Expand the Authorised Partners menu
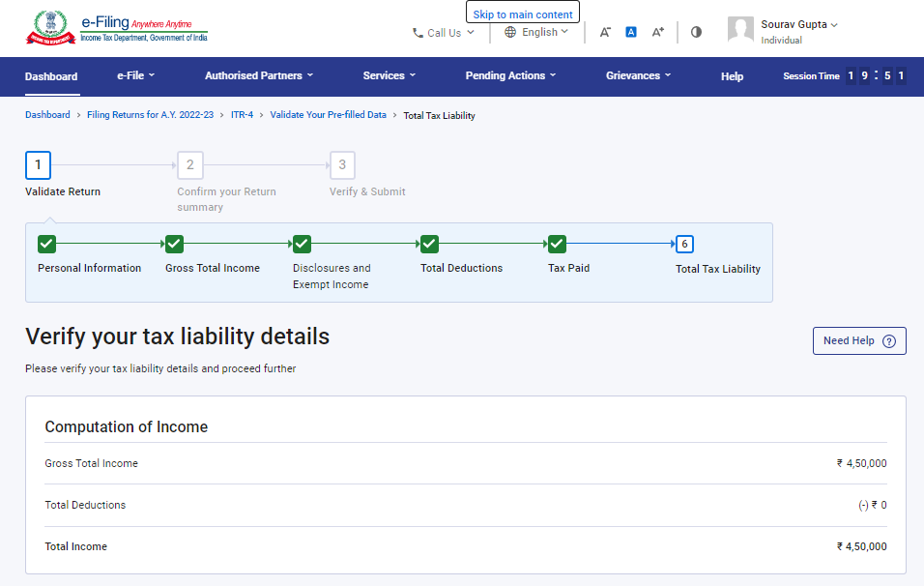Screen dimensions: 924x586 [259, 75]
